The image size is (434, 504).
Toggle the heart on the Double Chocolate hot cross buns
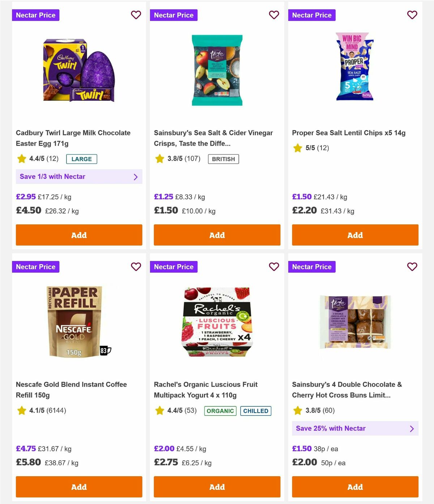[x=412, y=267]
